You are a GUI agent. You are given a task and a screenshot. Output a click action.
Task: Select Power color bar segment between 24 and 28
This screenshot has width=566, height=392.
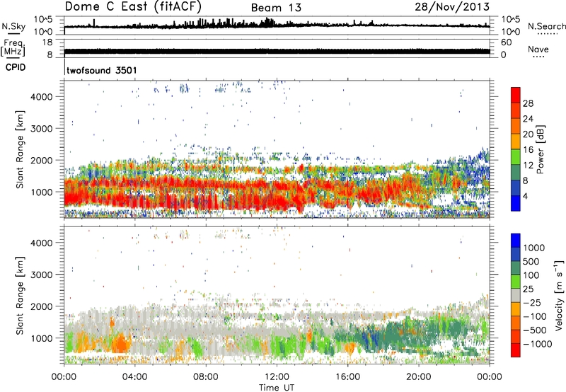[x=516, y=111]
